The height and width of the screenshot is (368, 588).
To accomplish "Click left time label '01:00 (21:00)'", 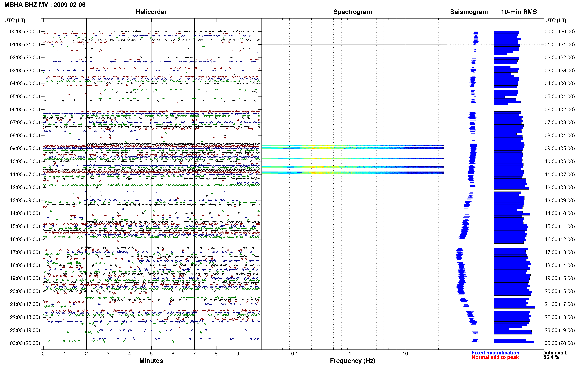I will point(25,45).
